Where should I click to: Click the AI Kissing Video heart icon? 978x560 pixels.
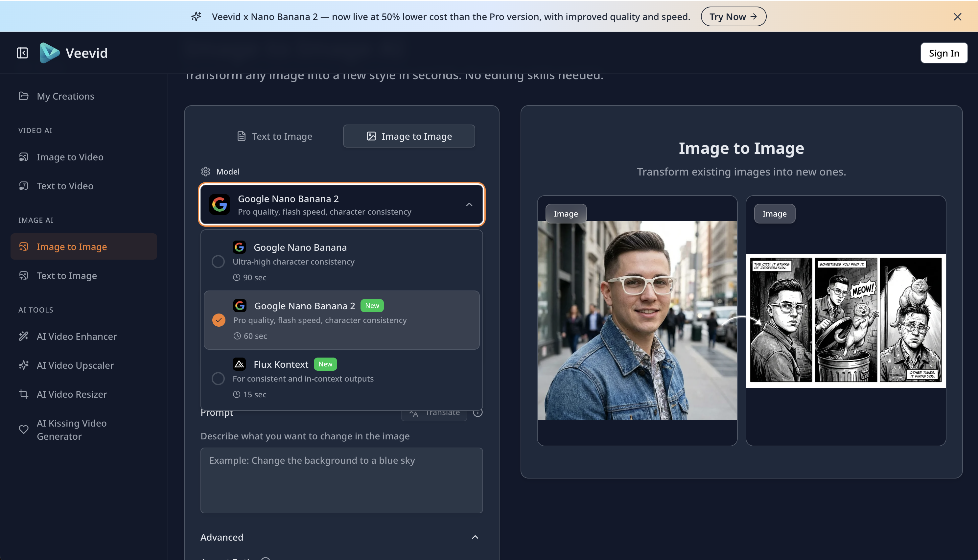(x=23, y=429)
